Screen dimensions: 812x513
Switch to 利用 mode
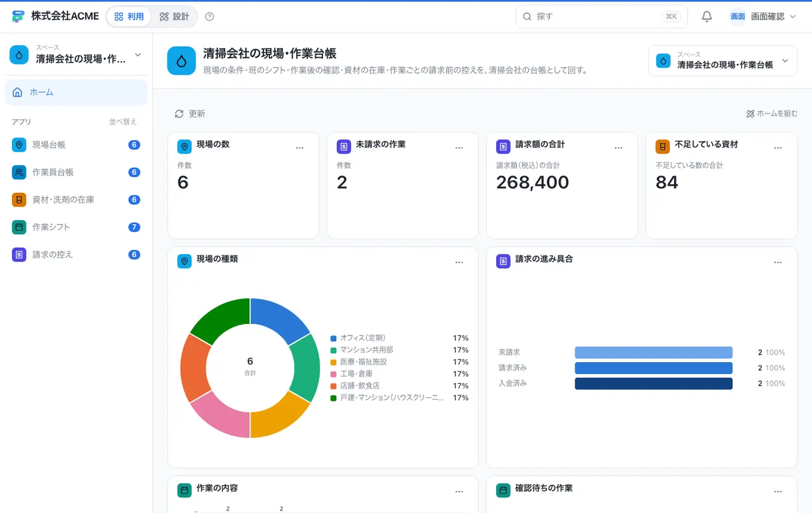(129, 16)
